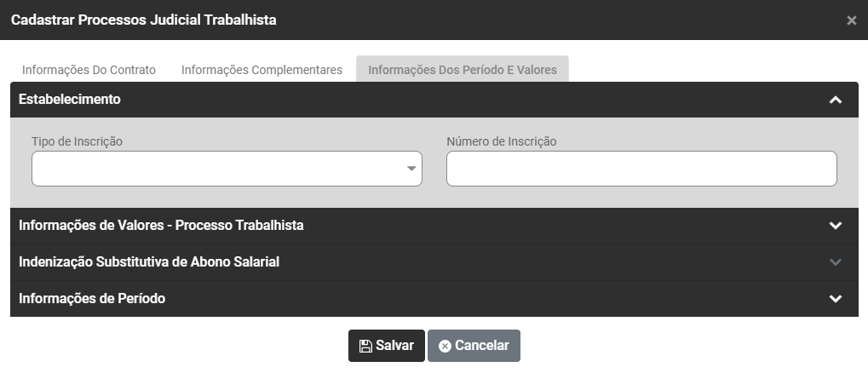
Task: Click chevron icon on Informações de Período row
Action: [x=836, y=299]
